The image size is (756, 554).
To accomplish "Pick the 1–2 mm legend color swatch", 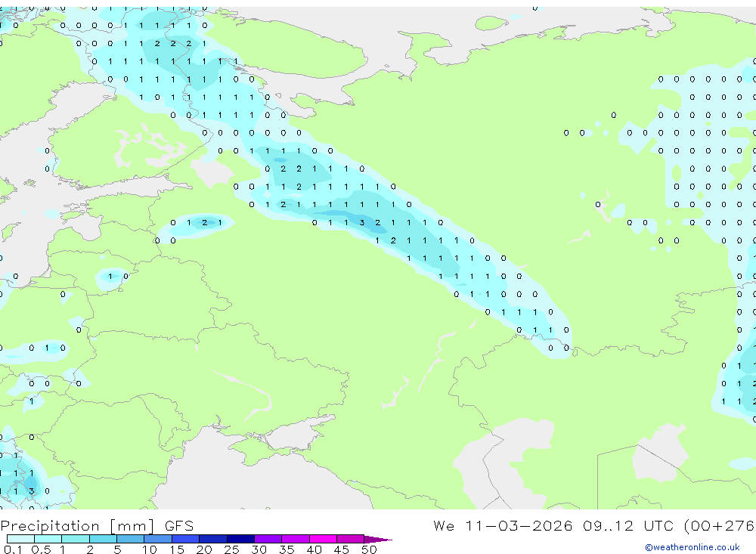I will pos(75,539).
